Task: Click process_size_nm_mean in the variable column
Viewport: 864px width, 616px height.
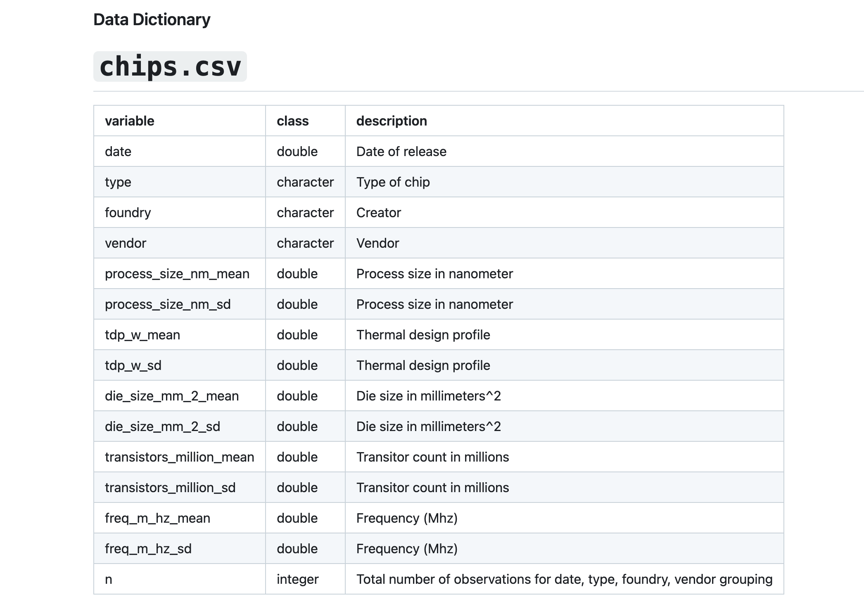Action: pyautogui.click(x=177, y=274)
